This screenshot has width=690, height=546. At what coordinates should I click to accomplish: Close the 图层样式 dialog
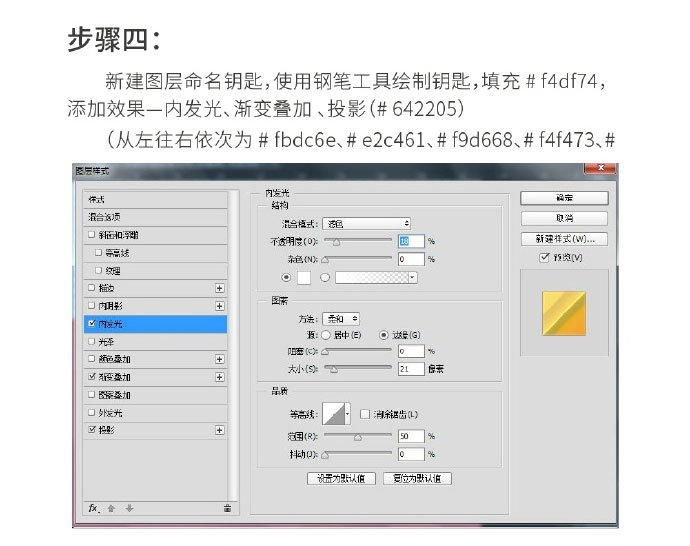point(601,168)
